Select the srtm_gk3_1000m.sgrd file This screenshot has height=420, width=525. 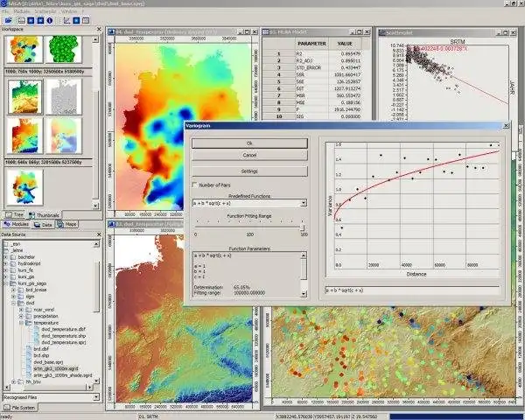(x=56, y=368)
